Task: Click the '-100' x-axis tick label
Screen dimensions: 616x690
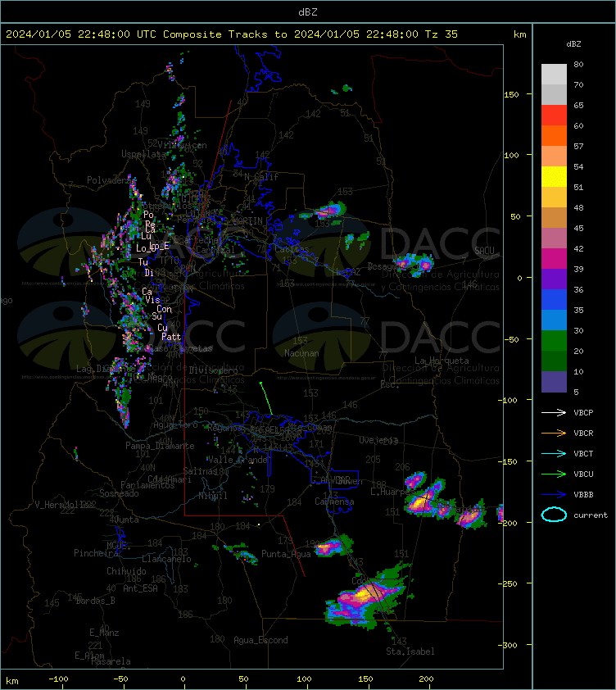Action: coord(58,679)
